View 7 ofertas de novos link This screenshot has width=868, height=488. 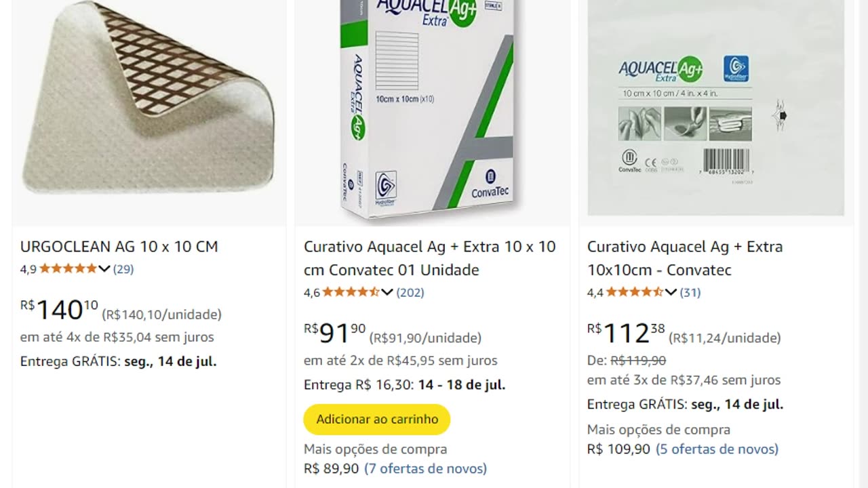click(425, 468)
